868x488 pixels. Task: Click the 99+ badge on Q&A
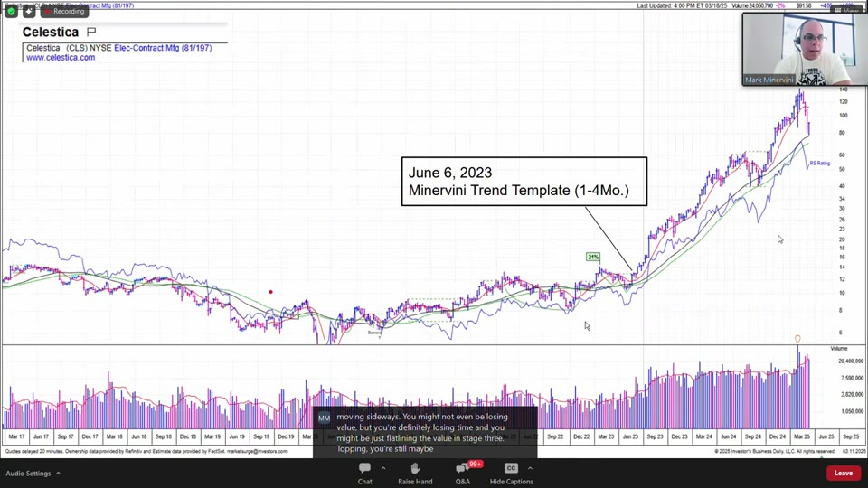(x=475, y=465)
